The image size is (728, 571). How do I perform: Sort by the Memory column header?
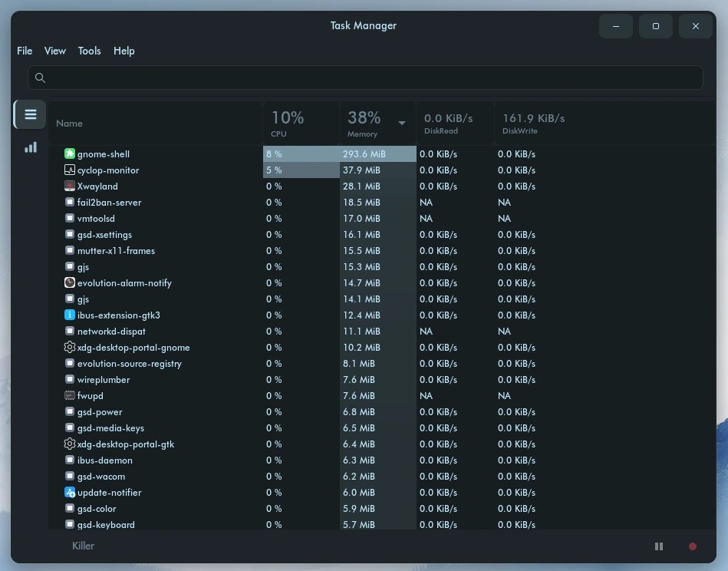(x=378, y=123)
